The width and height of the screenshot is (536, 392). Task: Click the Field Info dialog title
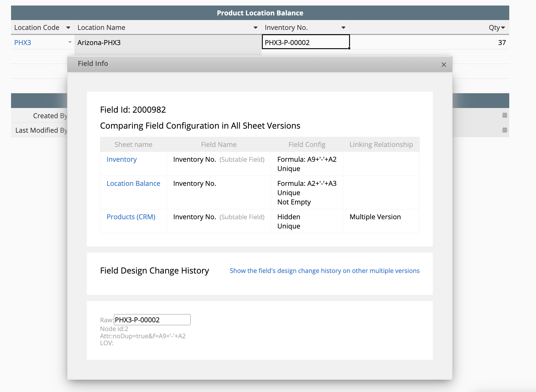coord(93,64)
